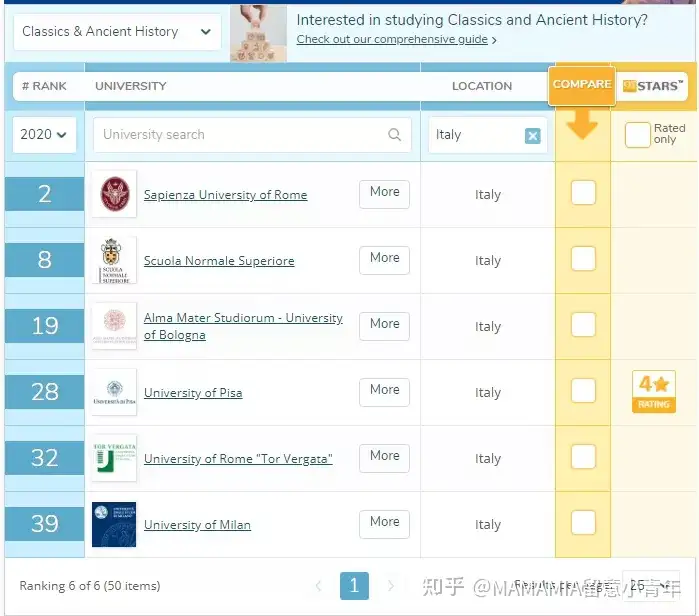
Task: Open University of Rome "Tor Vergata" link
Action: click(x=238, y=459)
